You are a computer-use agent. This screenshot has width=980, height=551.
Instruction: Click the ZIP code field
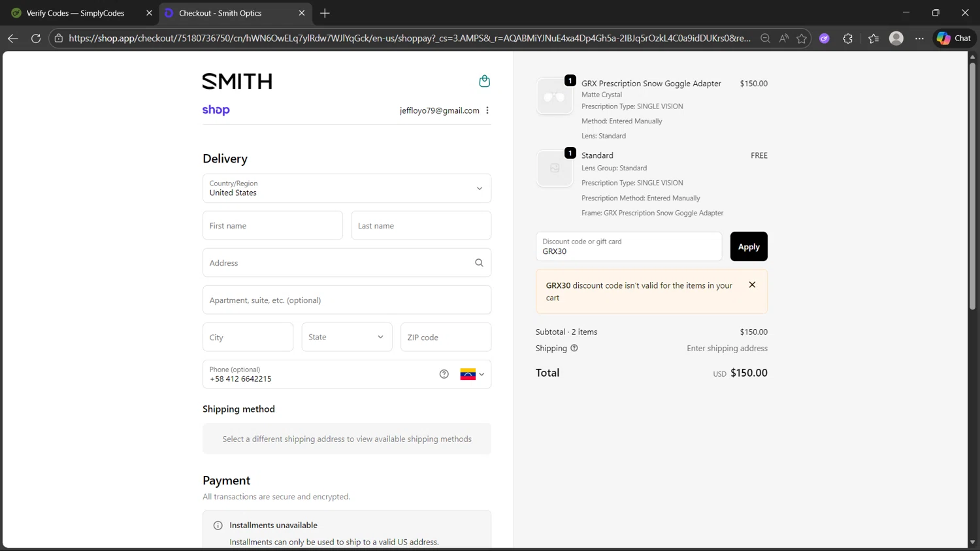446,337
